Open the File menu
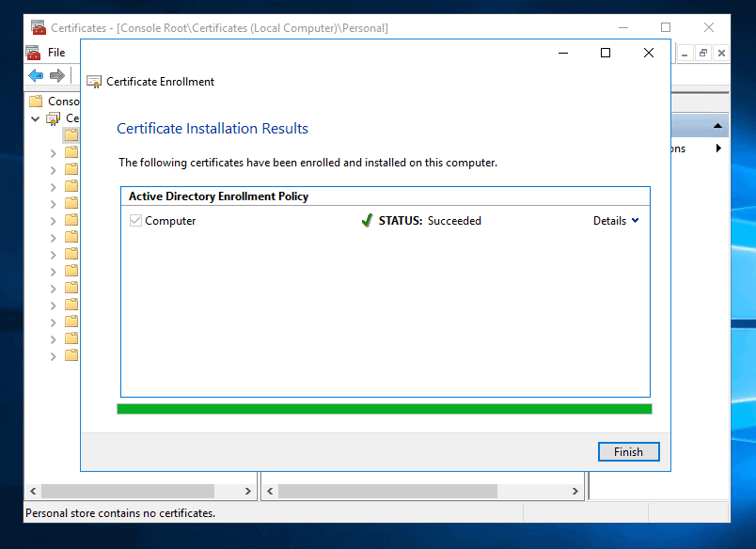Viewport: 756px width, 549px height. click(x=57, y=52)
